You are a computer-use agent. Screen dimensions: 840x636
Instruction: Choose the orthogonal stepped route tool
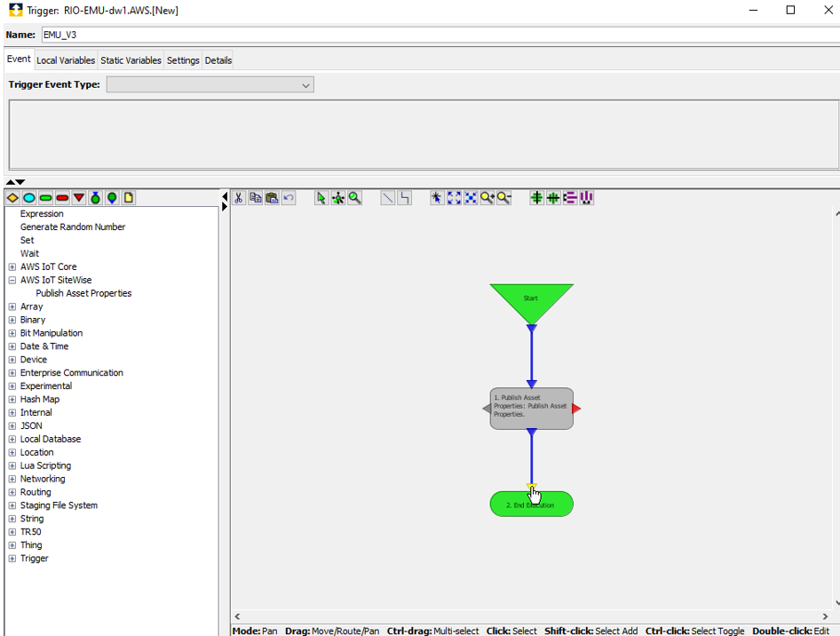point(405,198)
